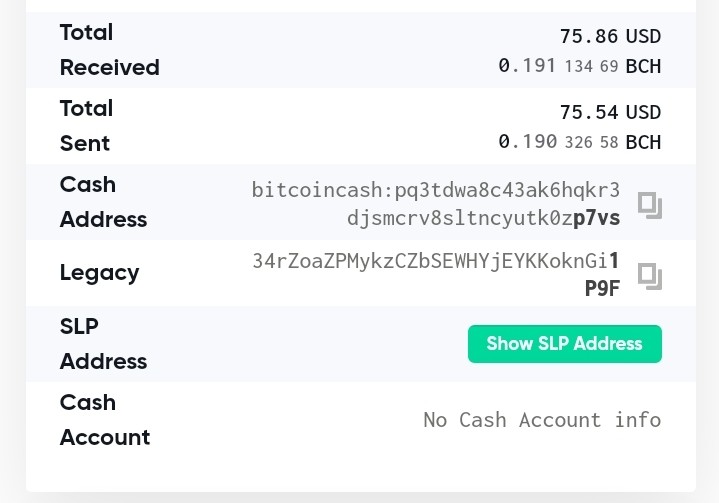
Task: Click the 0.190 326 58 BCH sent amount
Action: 580,142
